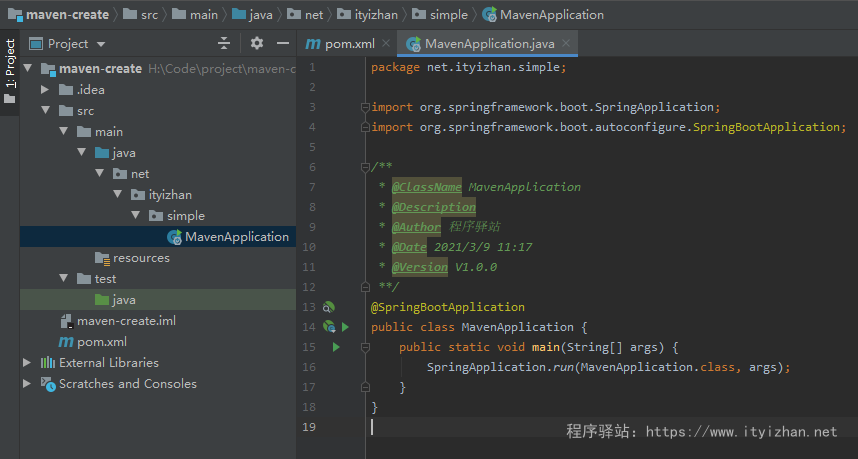Open the Project view dropdown arrow

click(101, 44)
